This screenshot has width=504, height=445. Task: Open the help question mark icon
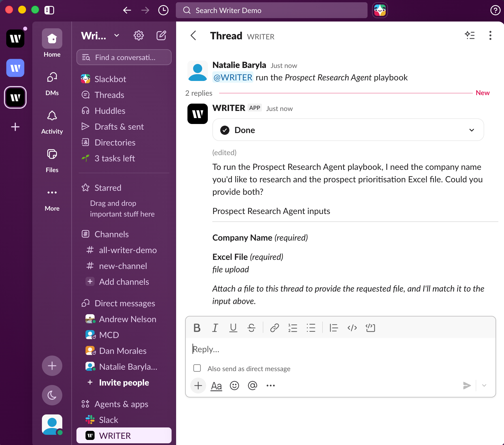coord(495,10)
